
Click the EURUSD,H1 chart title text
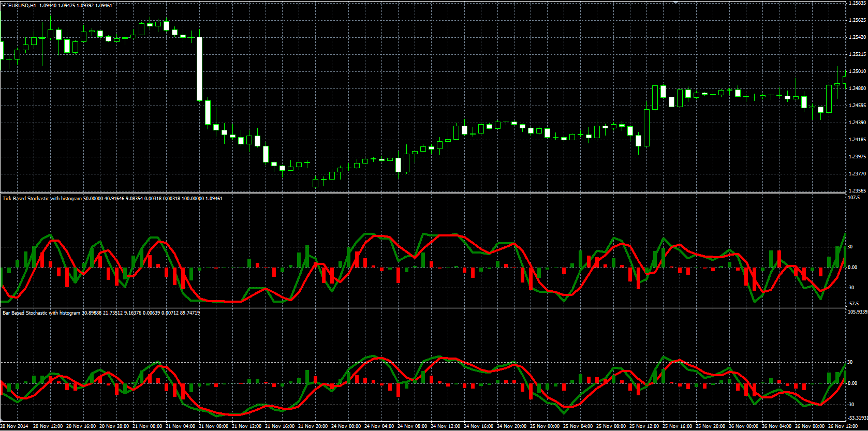point(22,5)
